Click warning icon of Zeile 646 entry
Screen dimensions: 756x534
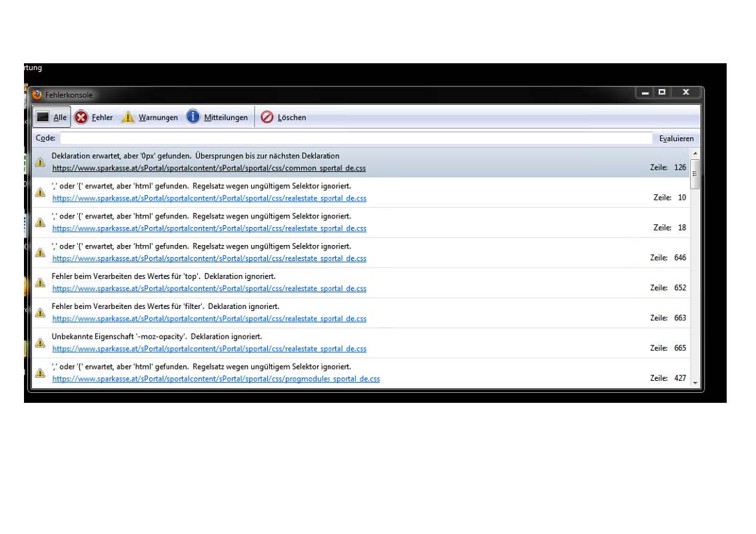[x=41, y=252]
